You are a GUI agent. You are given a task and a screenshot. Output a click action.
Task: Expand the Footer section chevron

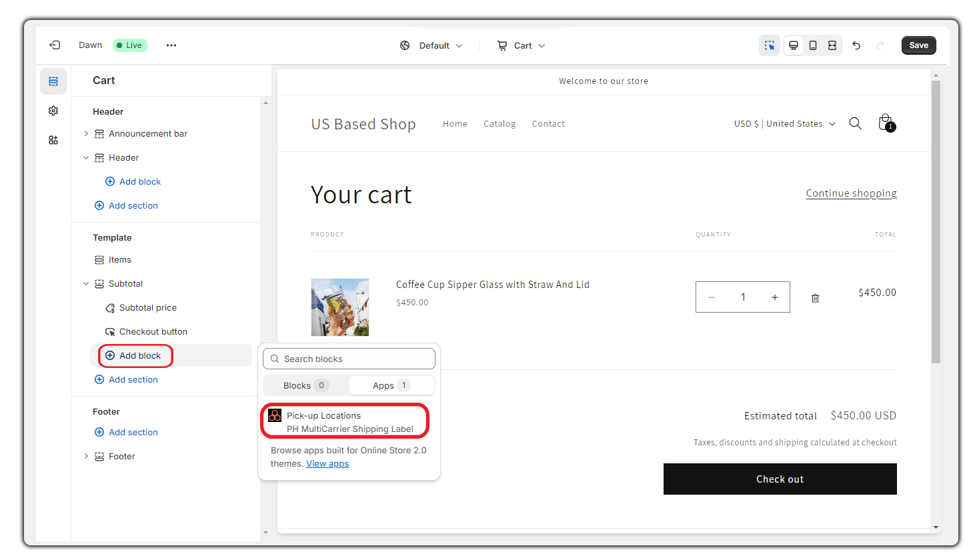point(86,456)
